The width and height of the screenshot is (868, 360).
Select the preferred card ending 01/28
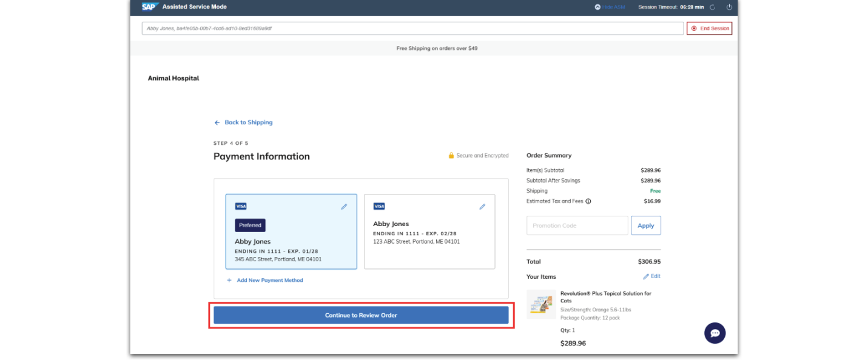click(291, 232)
